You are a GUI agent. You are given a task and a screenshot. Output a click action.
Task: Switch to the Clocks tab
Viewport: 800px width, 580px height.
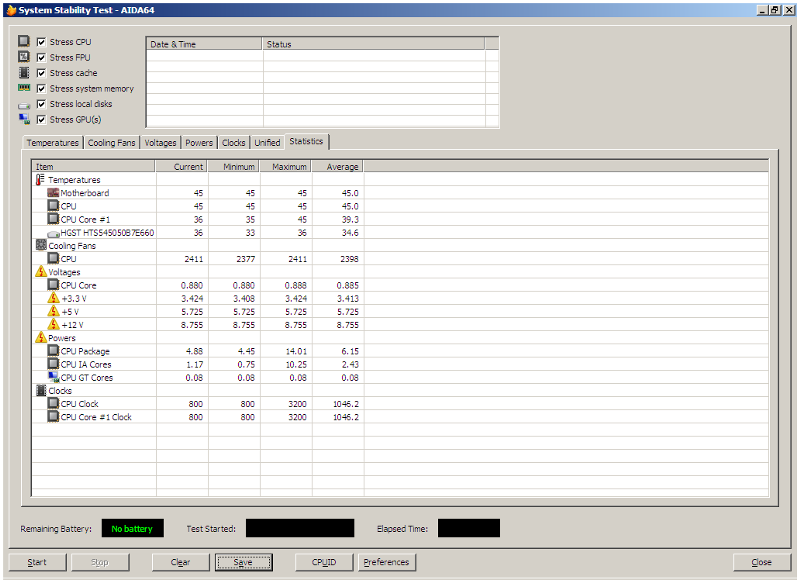coord(234,143)
